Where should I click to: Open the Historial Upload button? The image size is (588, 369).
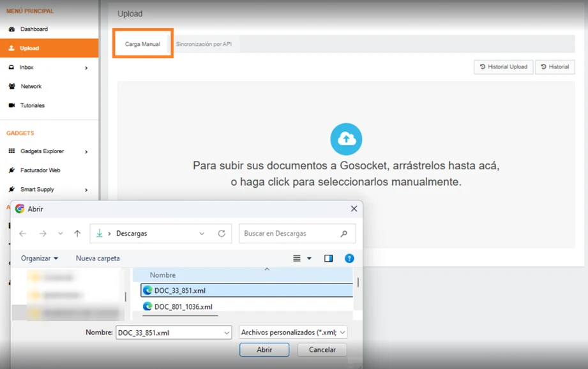[504, 67]
